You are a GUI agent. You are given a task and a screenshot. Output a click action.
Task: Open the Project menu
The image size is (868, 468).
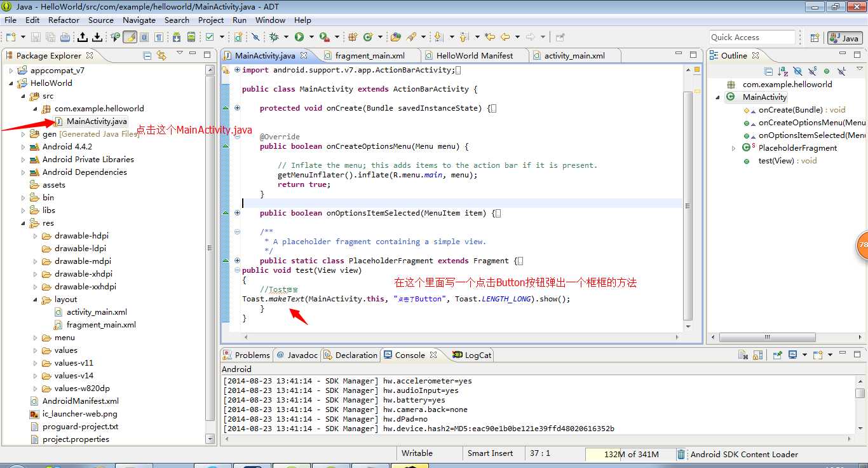pos(211,20)
